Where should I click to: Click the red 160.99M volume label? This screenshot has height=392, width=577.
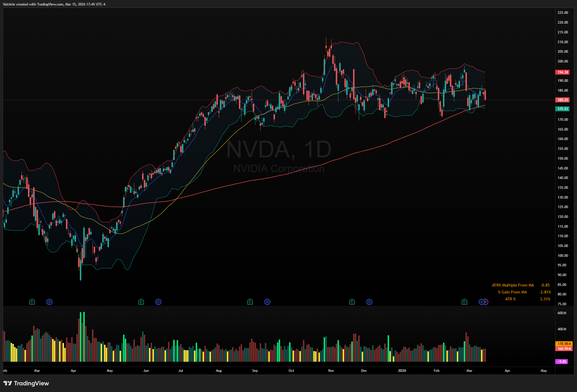pos(564,348)
